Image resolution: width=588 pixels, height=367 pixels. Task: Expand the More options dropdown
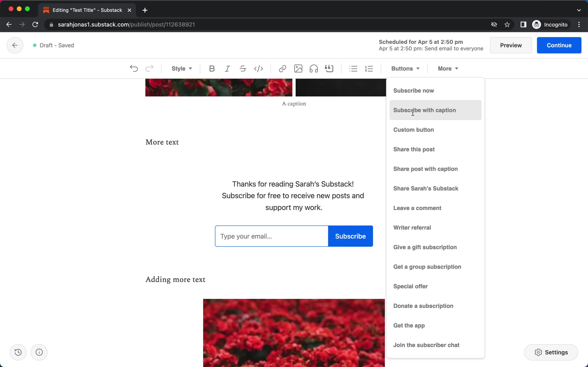coord(448,68)
